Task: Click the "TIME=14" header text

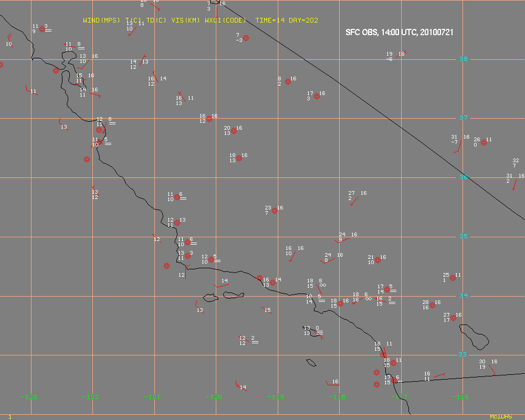Action: point(270,20)
